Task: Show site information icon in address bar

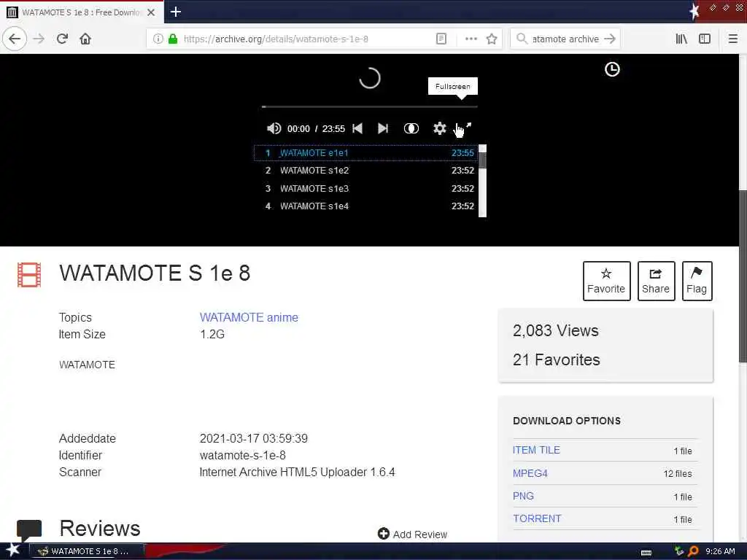Action: click(158, 39)
